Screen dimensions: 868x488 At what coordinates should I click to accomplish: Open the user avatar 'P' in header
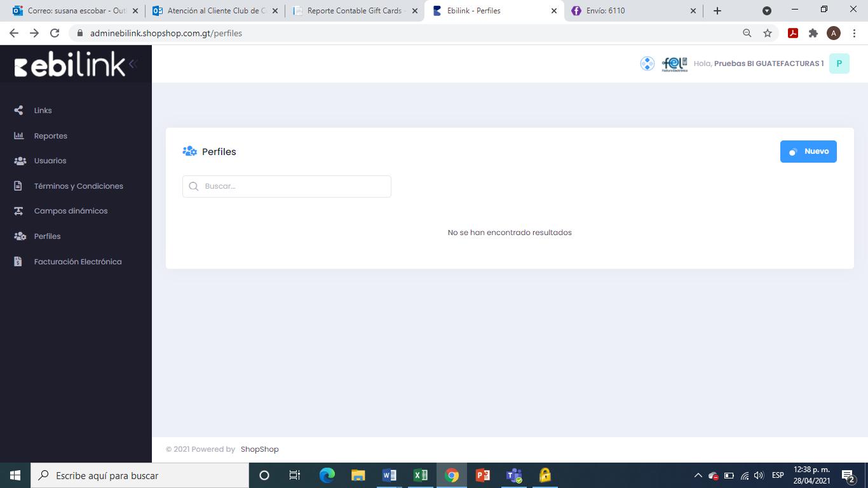pyautogui.click(x=839, y=64)
